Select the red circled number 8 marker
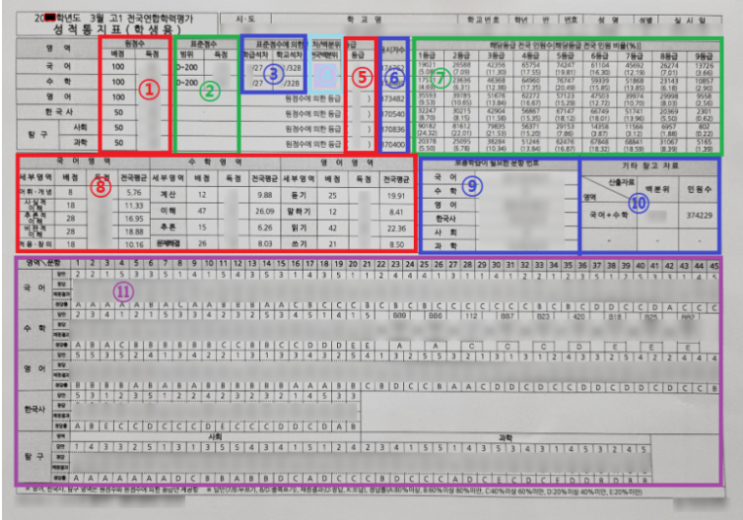 coord(100,186)
